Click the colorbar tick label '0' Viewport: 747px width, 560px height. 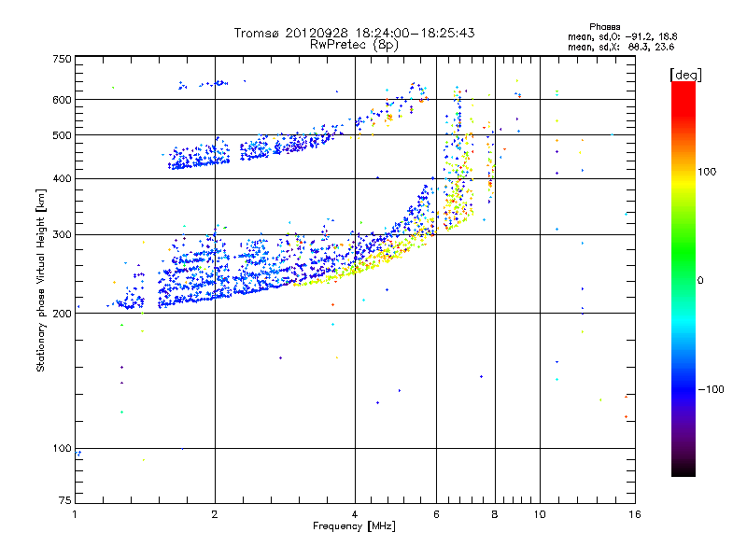[700, 281]
